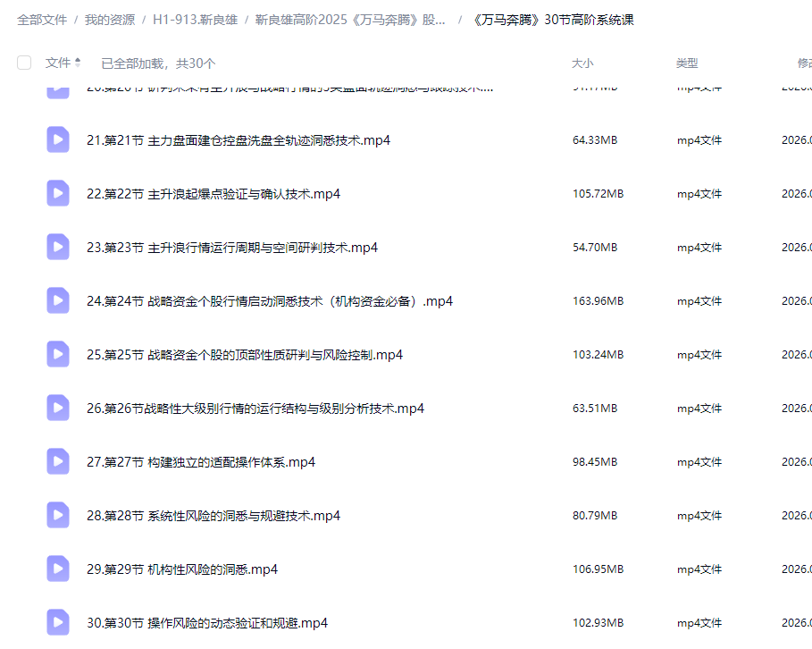Click the play icon beside 第22节 主升浪起爆点 file

(x=57, y=193)
